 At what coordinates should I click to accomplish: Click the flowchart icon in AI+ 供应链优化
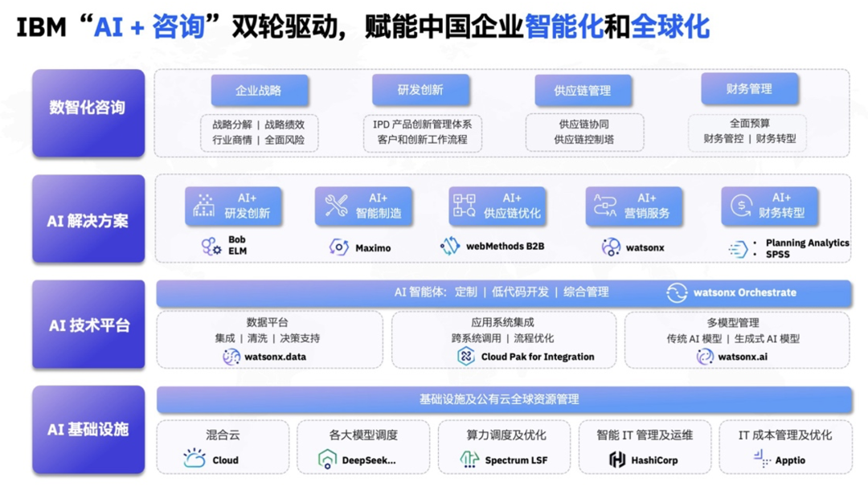464,205
